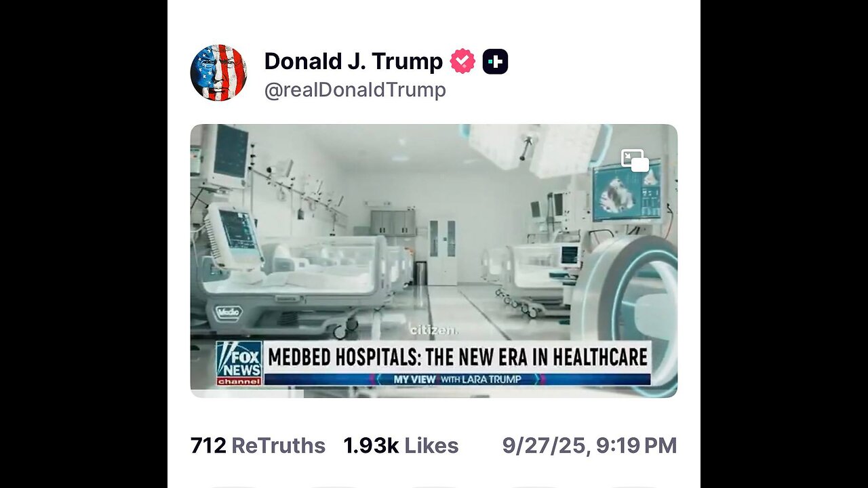Open the 9/27/25, 9:19 PM timestamp
The width and height of the screenshot is (868, 488).
pos(589,446)
